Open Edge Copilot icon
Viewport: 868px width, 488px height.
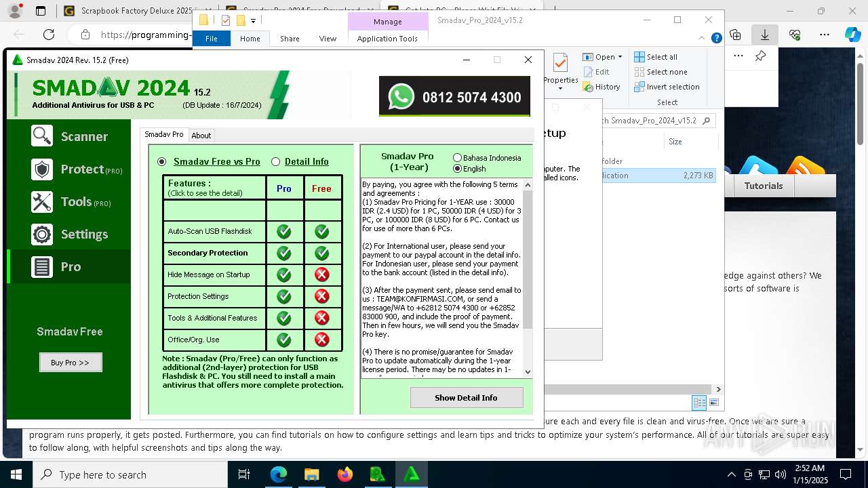[852, 35]
